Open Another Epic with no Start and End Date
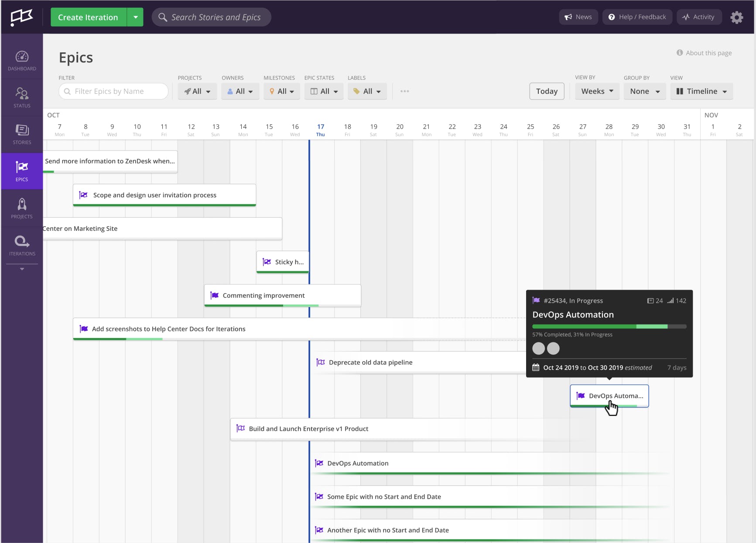 tap(491, 530)
